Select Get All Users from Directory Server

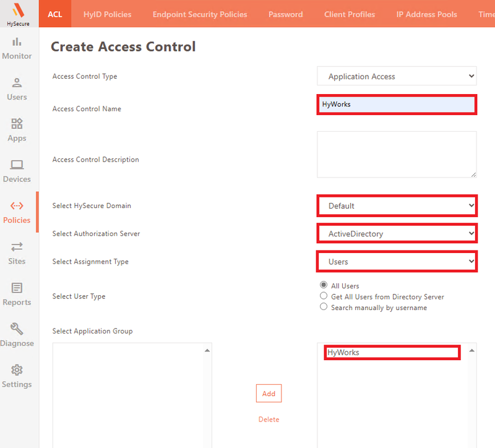coord(324,296)
